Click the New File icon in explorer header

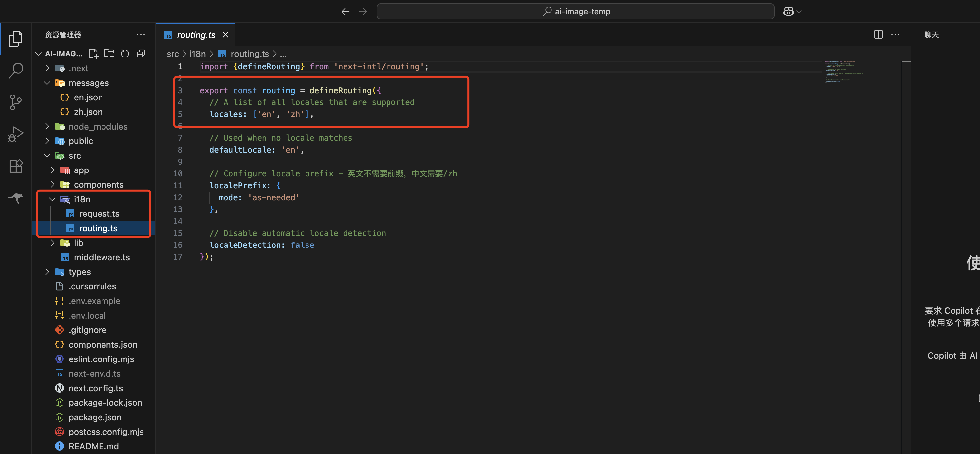[x=94, y=54]
